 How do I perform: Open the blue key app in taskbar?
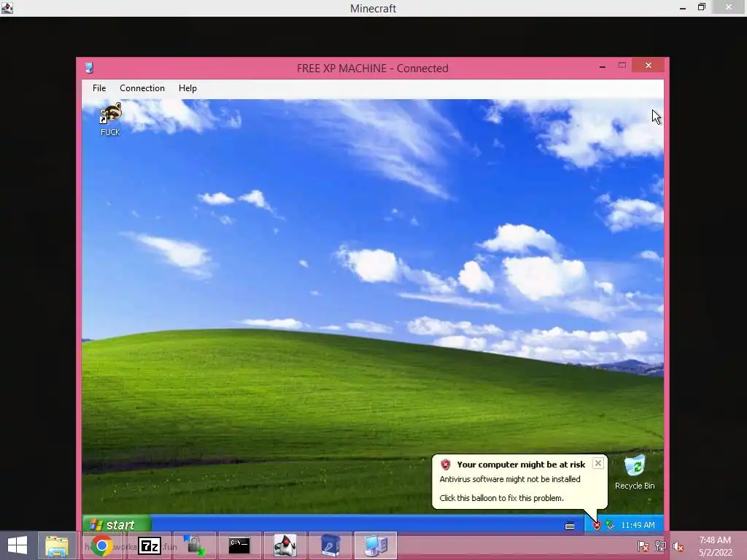(x=330, y=545)
